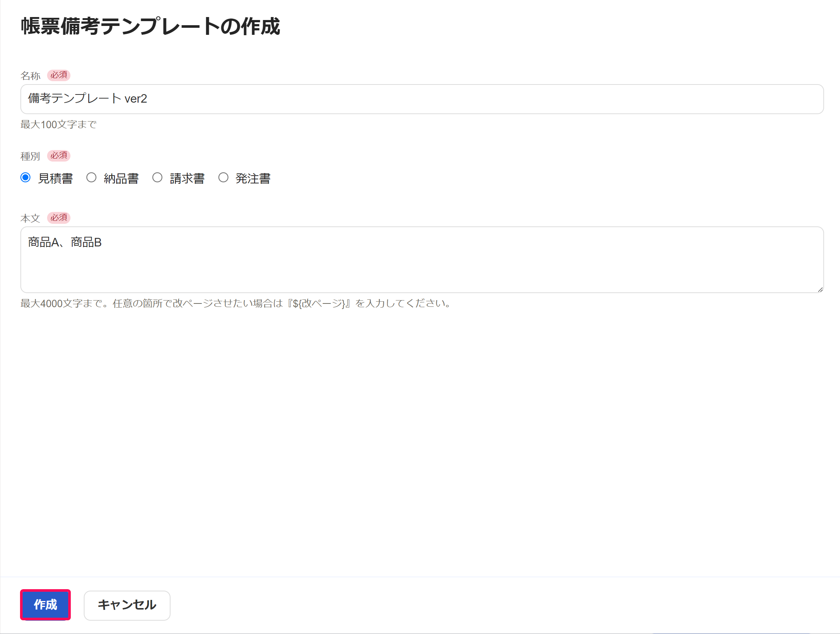
Task: Click the 請求書 label text
Action: (x=187, y=179)
